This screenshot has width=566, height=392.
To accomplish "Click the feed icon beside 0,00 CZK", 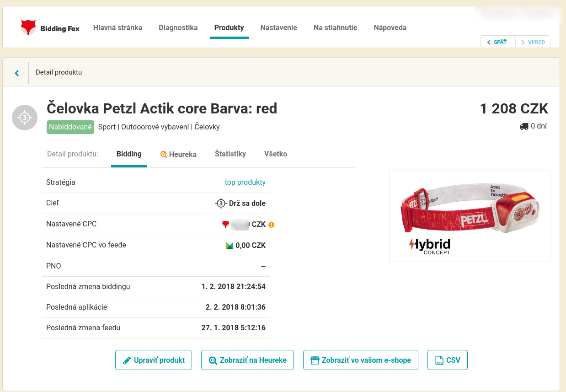I will (x=230, y=246).
